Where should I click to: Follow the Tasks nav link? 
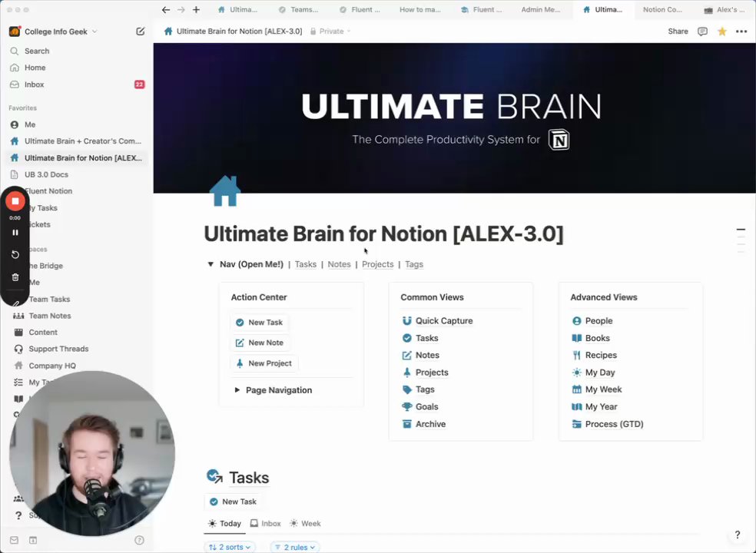(306, 264)
